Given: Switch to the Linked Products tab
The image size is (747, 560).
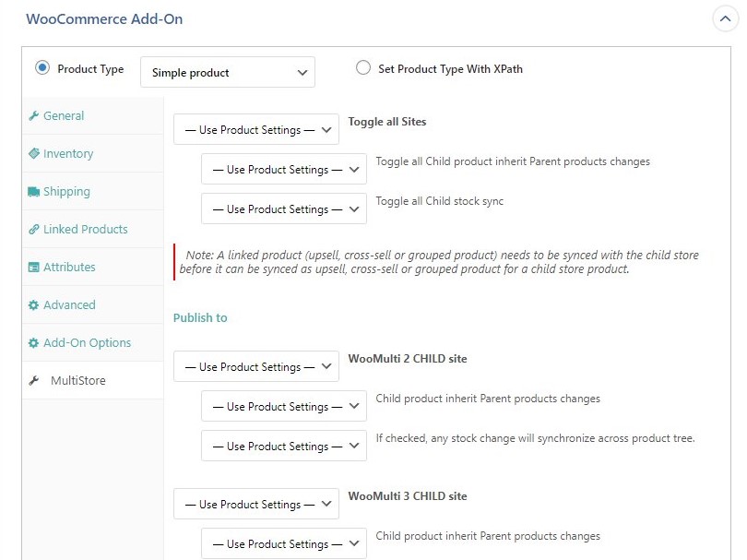Looking at the screenshot, I should coord(93,229).
